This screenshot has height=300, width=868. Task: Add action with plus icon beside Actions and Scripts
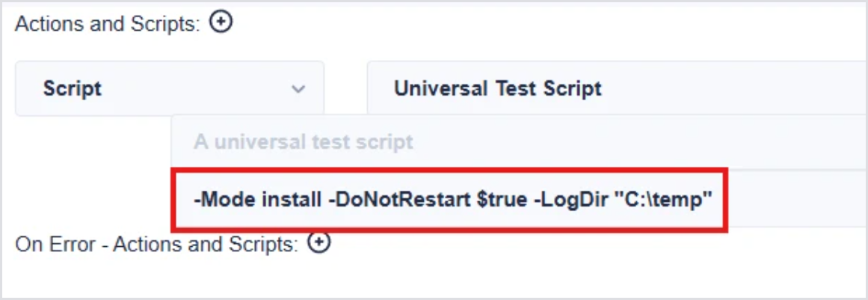[221, 23]
